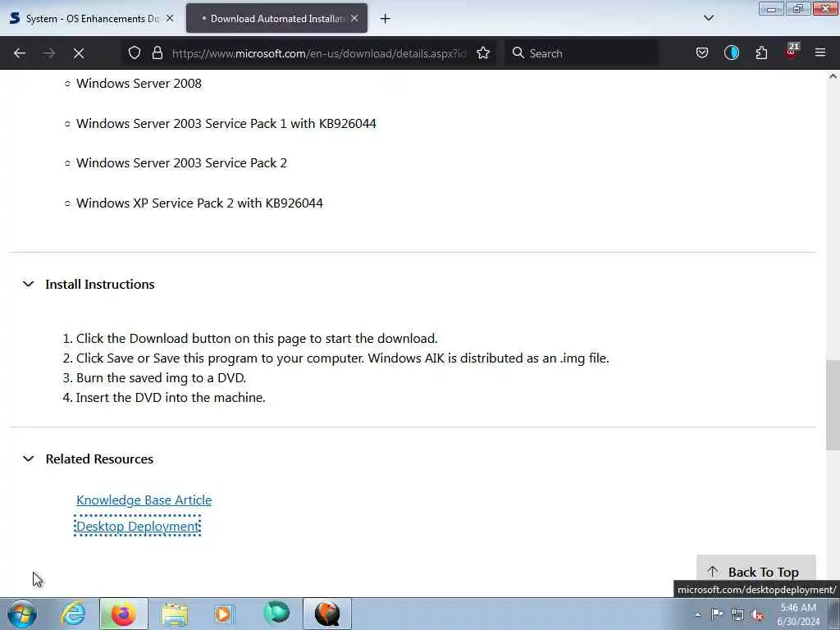Select the Download Automated Installation tab
Screen dimensions: 840x630
tap(277, 18)
